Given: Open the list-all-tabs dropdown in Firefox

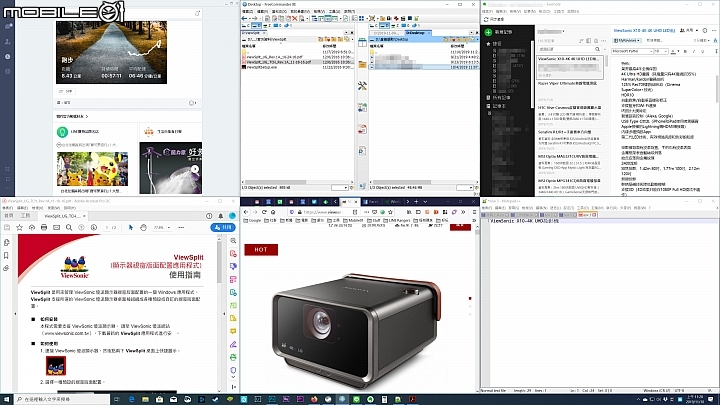Looking at the screenshot, I should (425, 202).
